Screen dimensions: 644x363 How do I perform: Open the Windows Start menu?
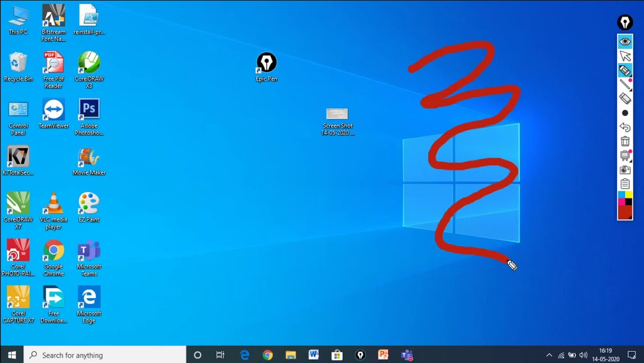(x=12, y=355)
